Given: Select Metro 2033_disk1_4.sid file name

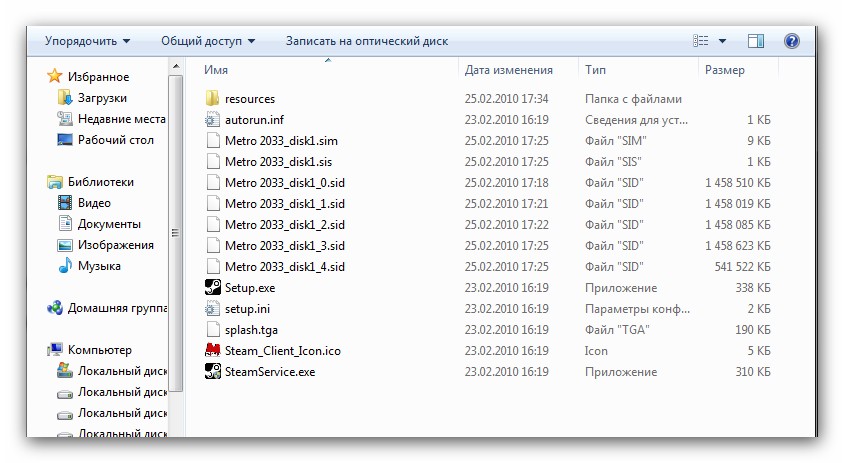Looking at the screenshot, I should (x=285, y=267).
